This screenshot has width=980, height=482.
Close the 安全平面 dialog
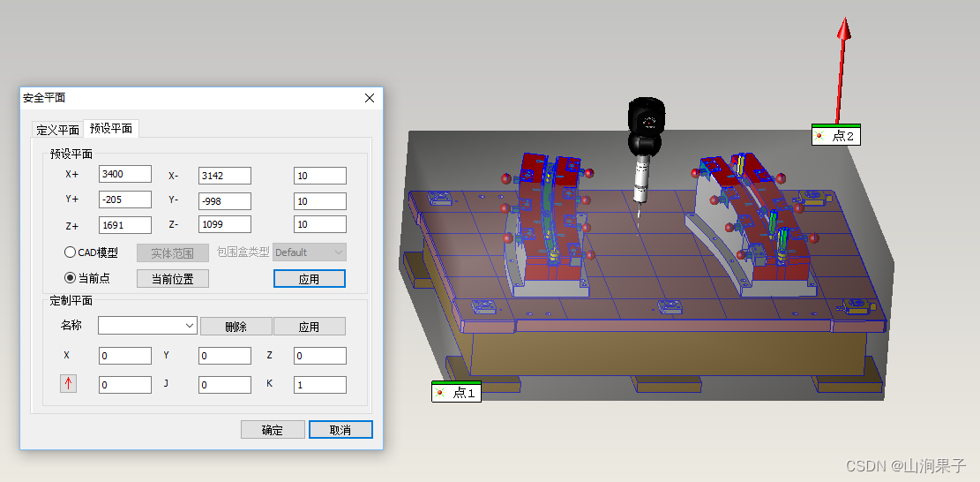coord(370,98)
